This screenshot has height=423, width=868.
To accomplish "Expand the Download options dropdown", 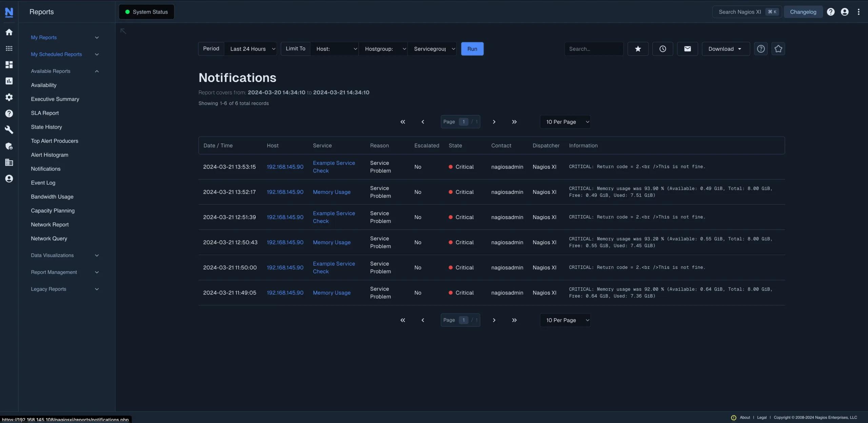I will pyautogui.click(x=725, y=48).
